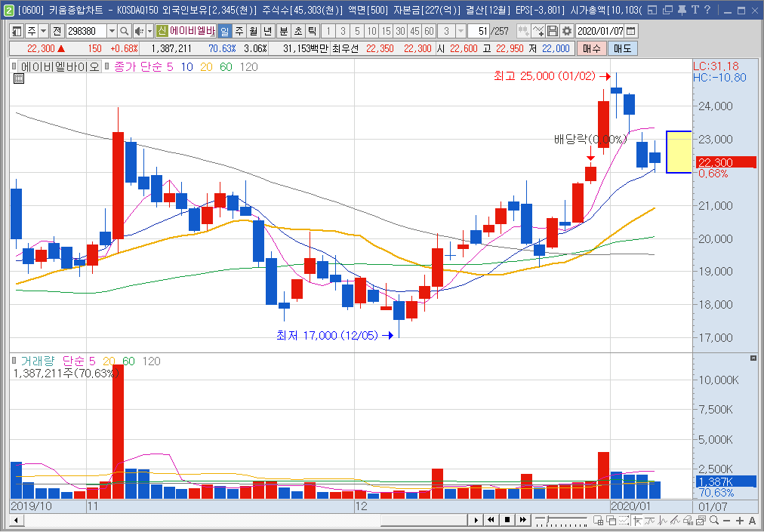Viewport: 764px width, 532px height.
Task: Click the pin window icon in title bar
Action: (x=681, y=10)
